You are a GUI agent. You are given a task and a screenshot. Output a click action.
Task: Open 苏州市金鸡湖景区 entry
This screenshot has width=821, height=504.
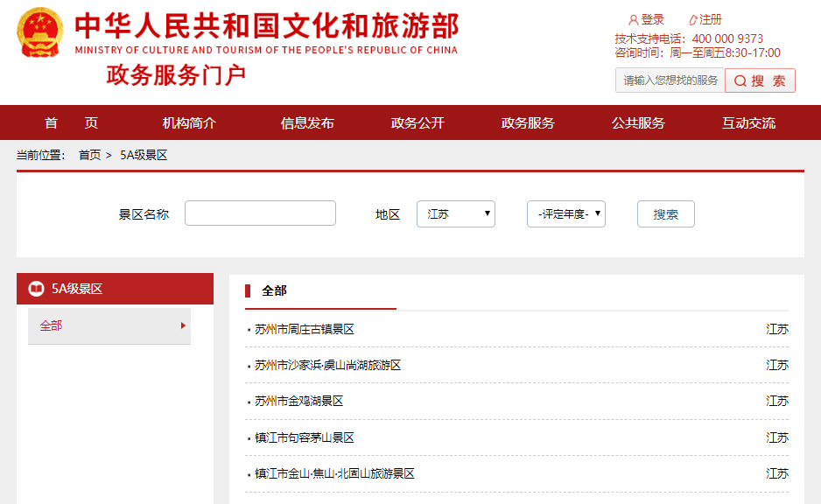click(299, 402)
